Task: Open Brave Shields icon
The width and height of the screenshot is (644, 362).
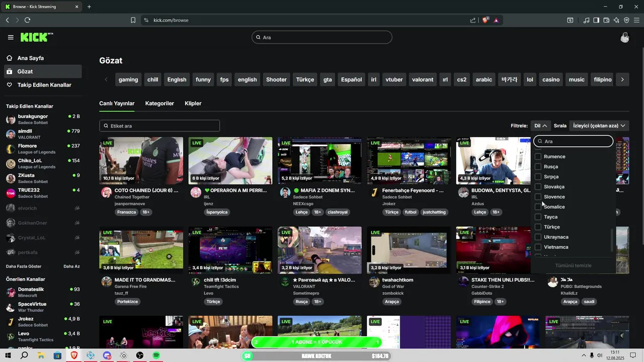Action: tap(486, 20)
